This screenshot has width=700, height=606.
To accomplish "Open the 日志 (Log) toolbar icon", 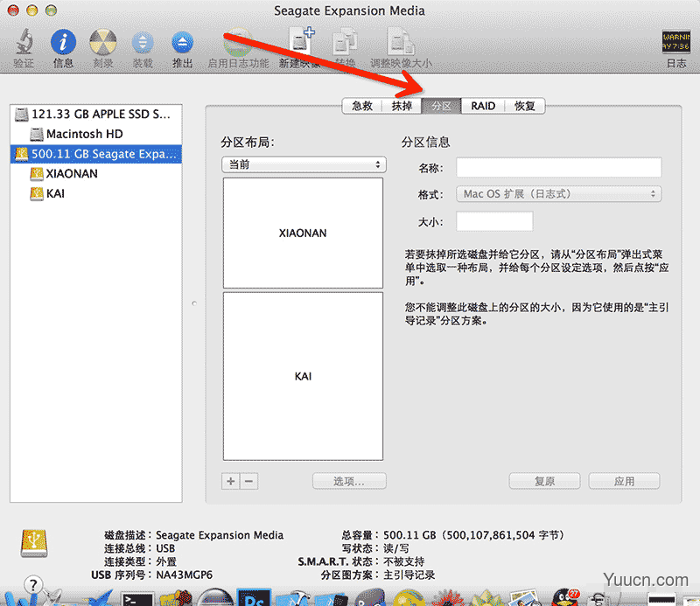I will [x=675, y=42].
